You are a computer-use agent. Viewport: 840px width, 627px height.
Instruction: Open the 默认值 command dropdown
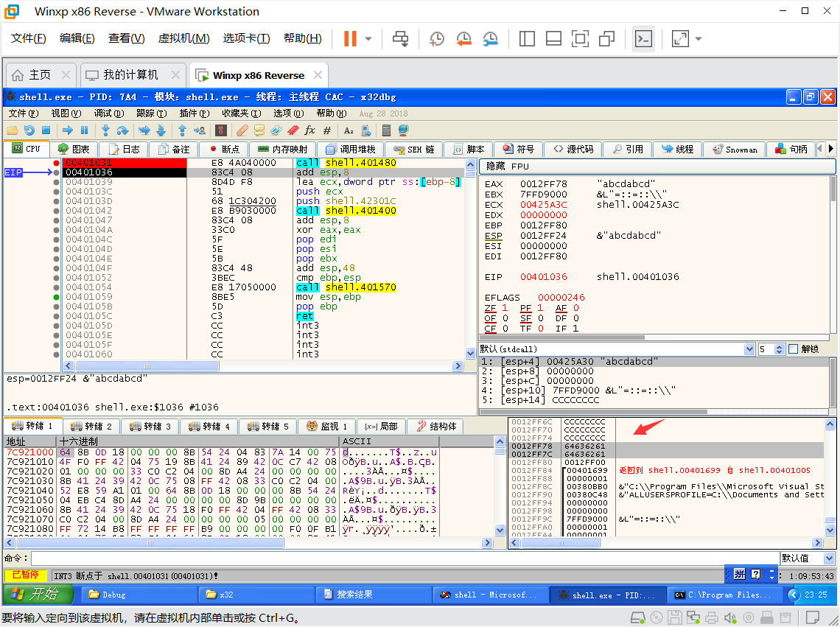pos(829,558)
